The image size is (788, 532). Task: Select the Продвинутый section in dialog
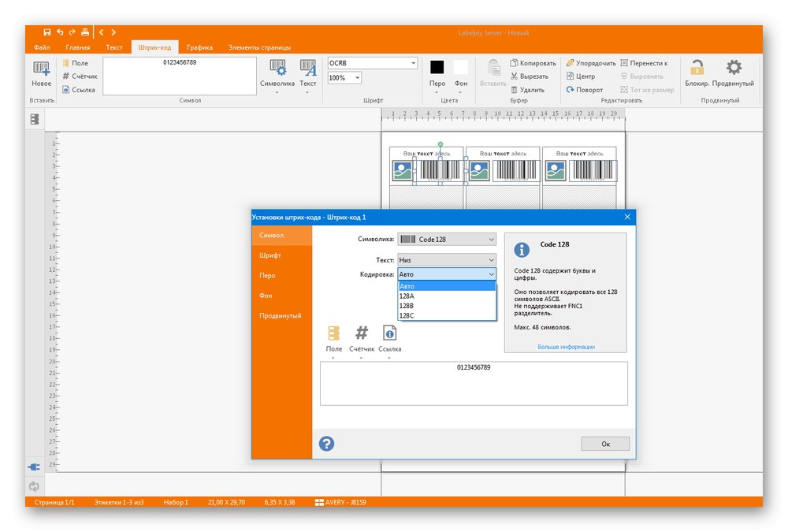click(281, 316)
